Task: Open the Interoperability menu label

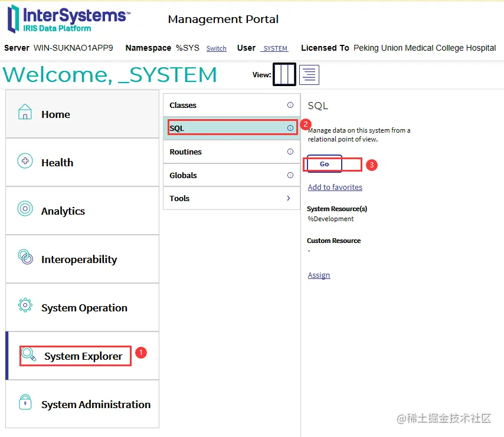Action: coord(79,259)
